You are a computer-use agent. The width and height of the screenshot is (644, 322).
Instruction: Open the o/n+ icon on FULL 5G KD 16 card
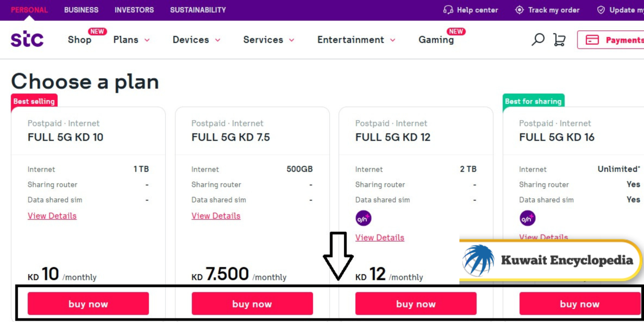[527, 217]
